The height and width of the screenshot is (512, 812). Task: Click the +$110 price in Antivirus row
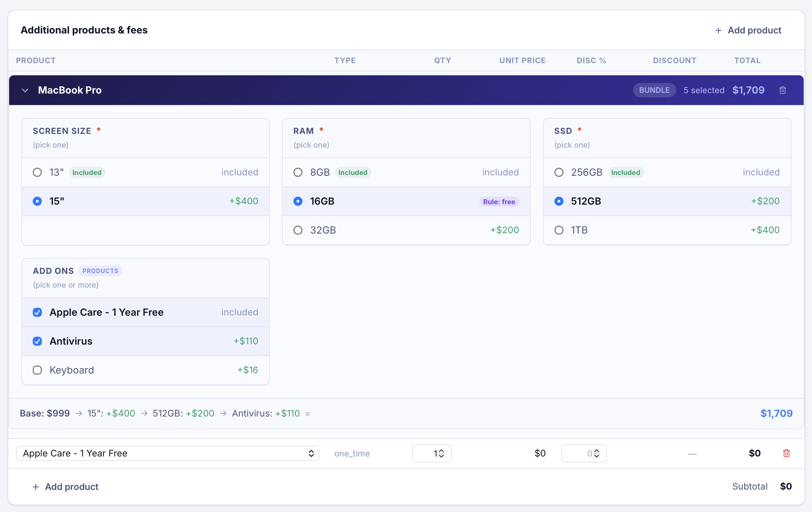[x=246, y=341]
